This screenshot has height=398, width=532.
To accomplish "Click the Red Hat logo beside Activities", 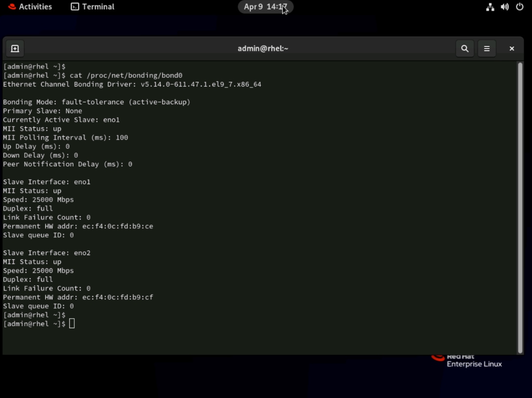I will coord(12,7).
